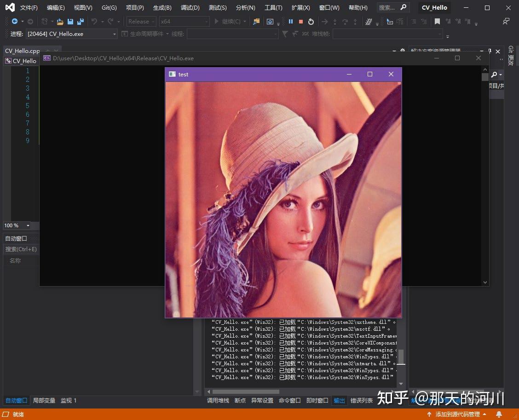Open Send Feedback via top-right icon
Screen dimensions: 519x420
click(506, 21)
